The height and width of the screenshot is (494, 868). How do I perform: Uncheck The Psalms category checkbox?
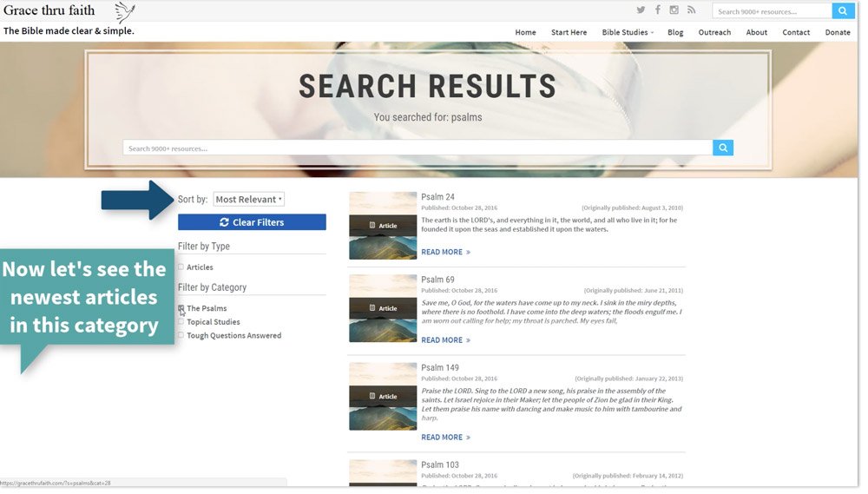[181, 308]
